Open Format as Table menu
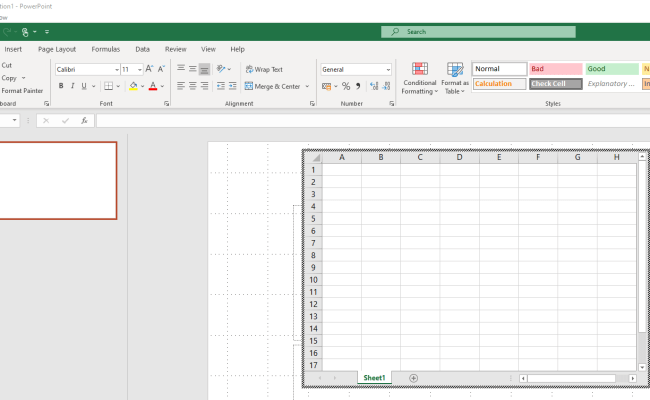Viewport: 650px width, 400px height. point(455,78)
